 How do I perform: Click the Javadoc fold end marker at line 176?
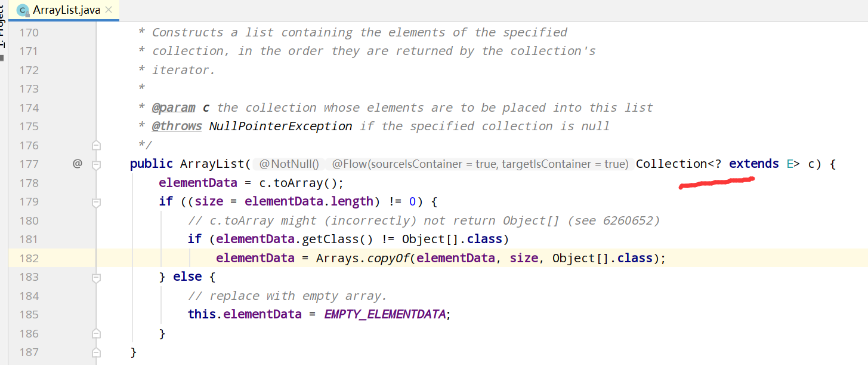(96, 145)
